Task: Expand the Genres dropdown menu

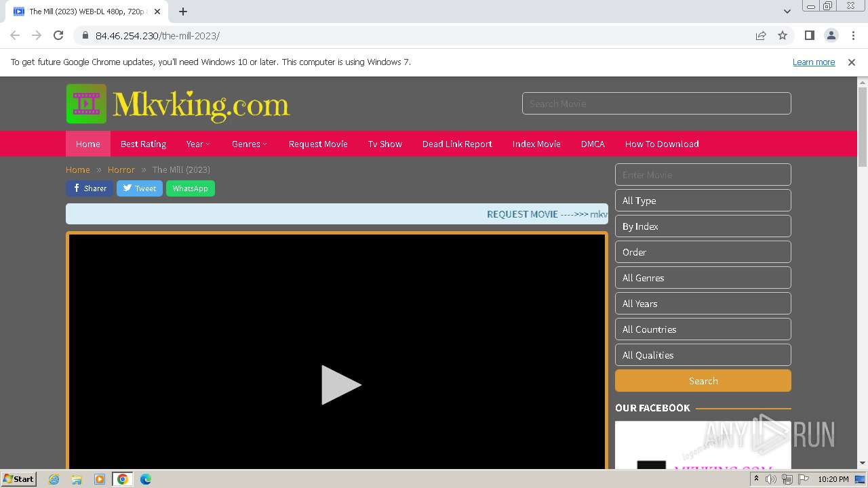Action: click(250, 144)
